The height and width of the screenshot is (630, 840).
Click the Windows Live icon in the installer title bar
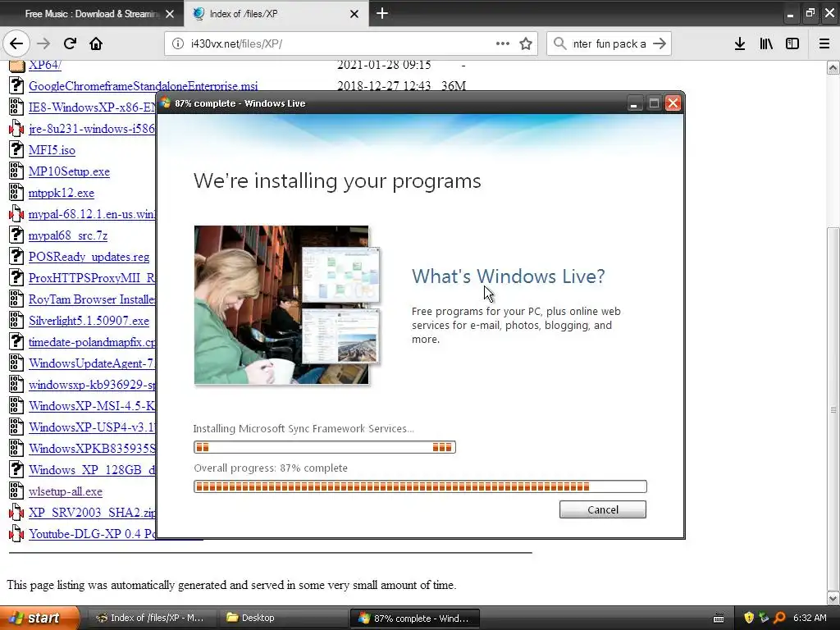(166, 103)
